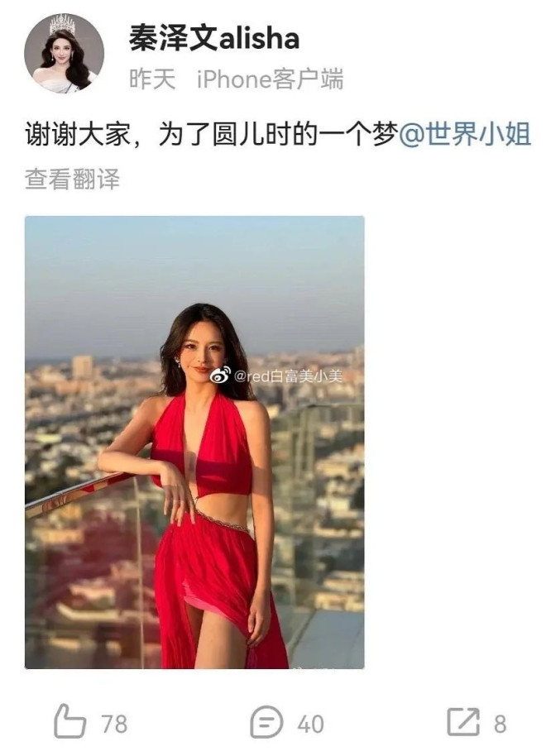
Task: Open the username 秦泽文alisha
Action: [x=213, y=38]
